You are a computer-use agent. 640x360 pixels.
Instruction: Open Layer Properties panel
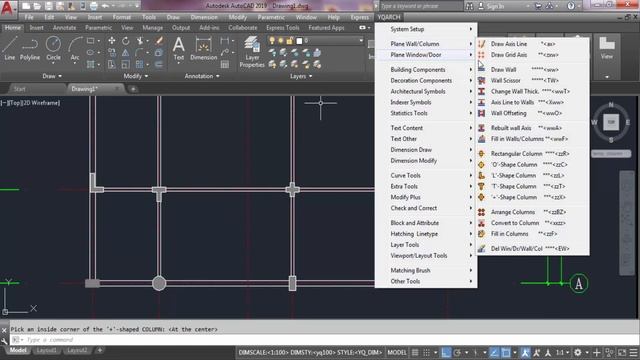tap(252, 52)
